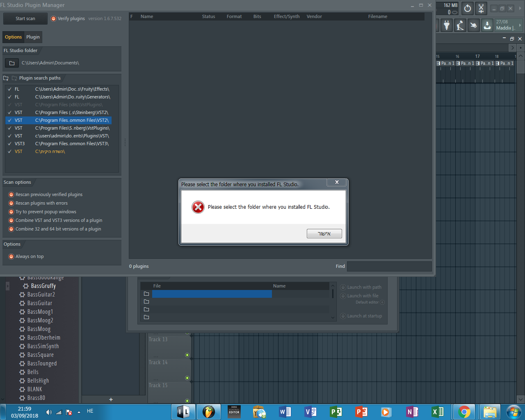The height and width of the screenshot is (420, 525).
Task: Close the folder selection error dialog
Action: click(337, 182)
